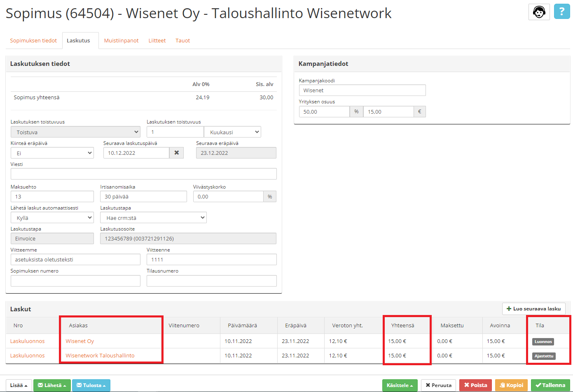
Task: Click the Asiakas column header
Action: point(78,325)
